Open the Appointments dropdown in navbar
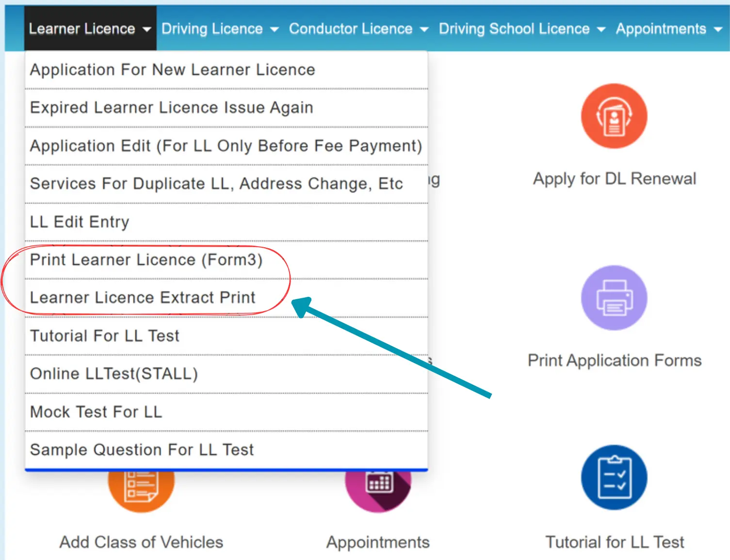 tap(668, 29)
